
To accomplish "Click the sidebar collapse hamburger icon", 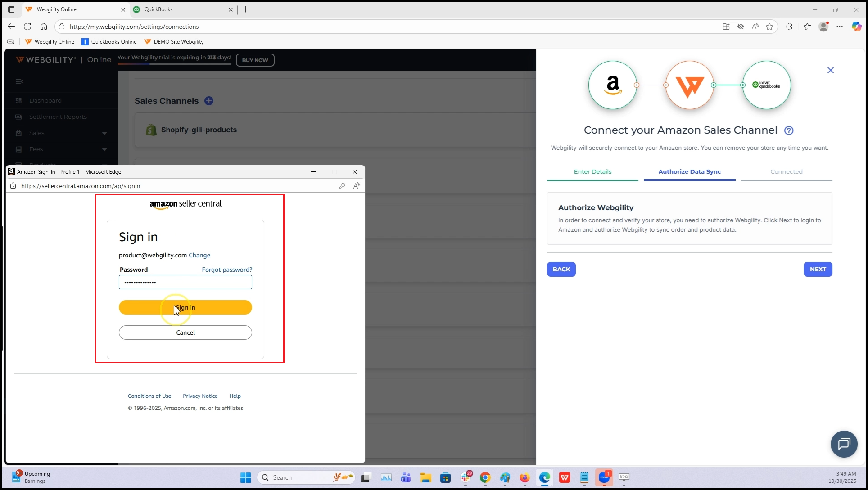I will click(x=19, y=81).
